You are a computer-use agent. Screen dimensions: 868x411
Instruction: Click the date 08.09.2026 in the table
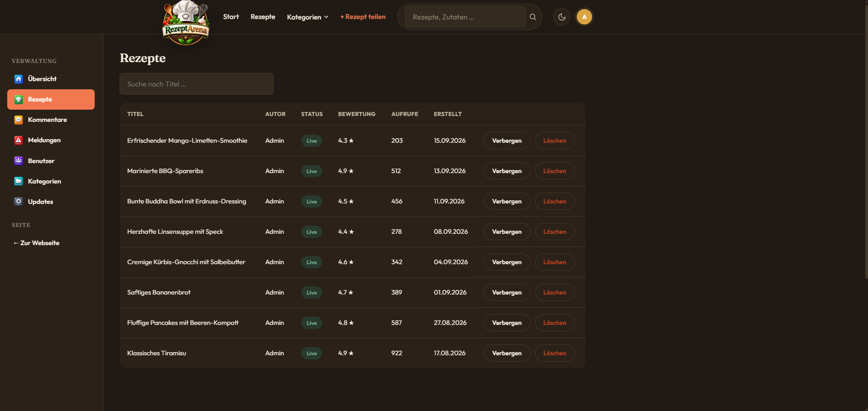pyautogui.click(x=451, y=232)
